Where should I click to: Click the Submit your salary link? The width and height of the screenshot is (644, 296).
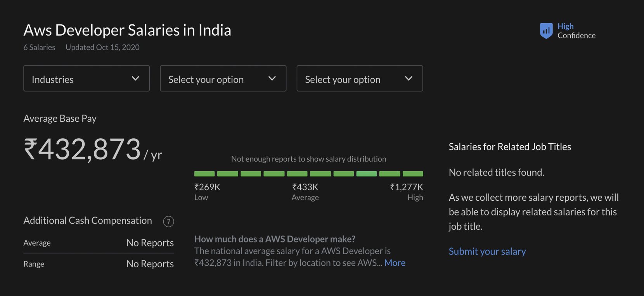[487, 251]
